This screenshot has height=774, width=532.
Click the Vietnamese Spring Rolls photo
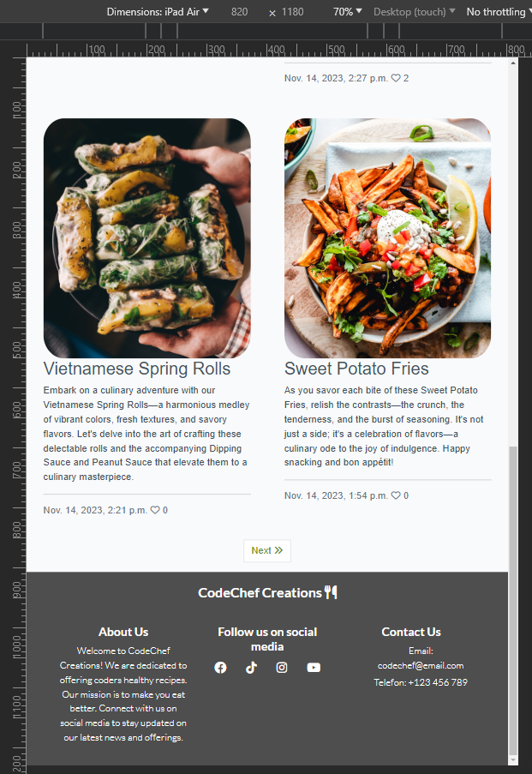tap(147, 238)
